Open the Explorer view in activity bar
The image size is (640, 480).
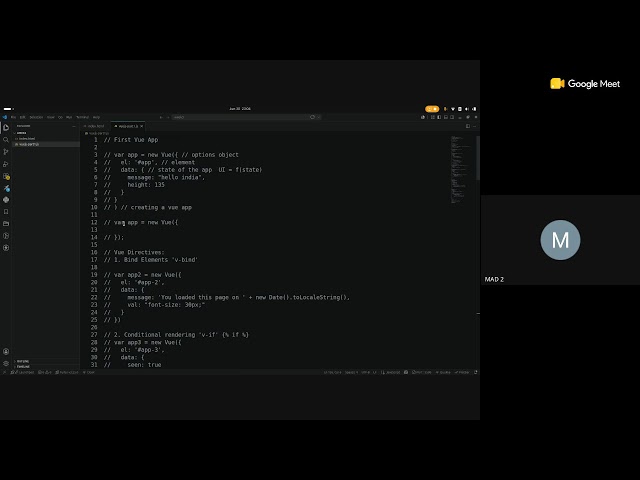click(6, 128)
